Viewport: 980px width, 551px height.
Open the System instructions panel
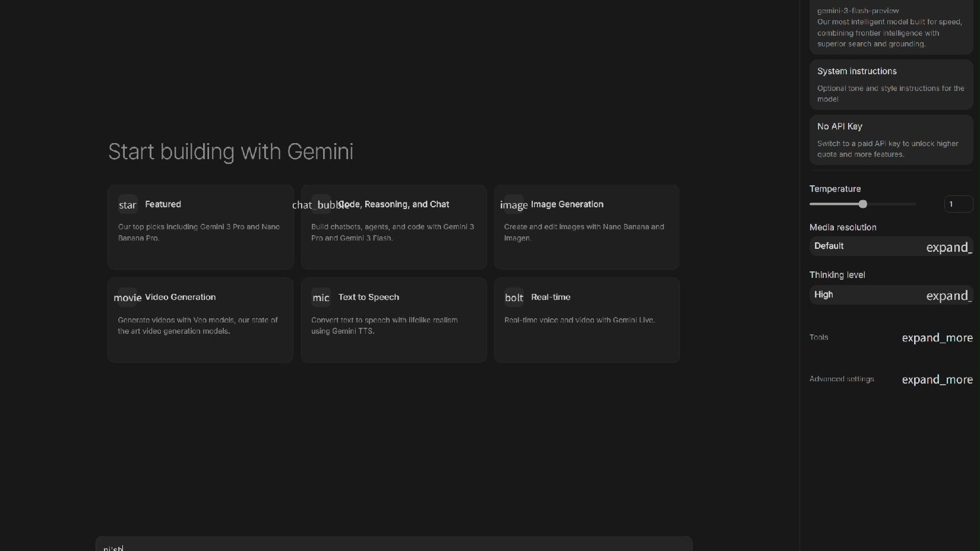(x=891, y=84)
